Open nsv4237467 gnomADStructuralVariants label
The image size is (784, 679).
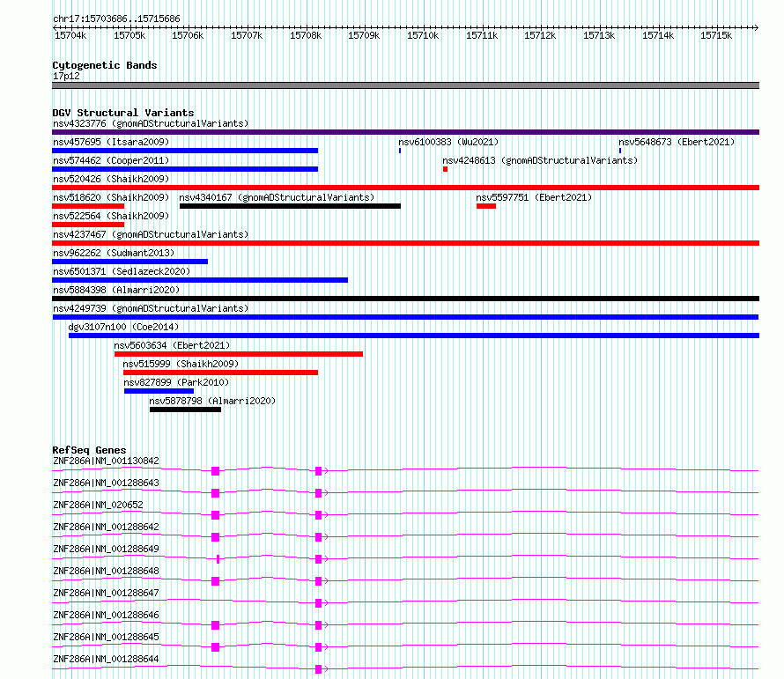click(x=151, y=234)
